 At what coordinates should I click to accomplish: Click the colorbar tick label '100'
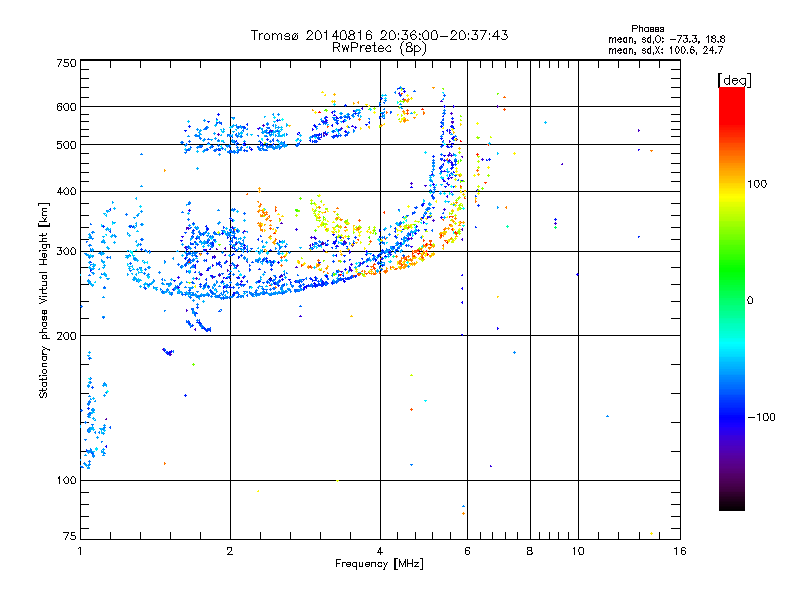(757, 184)
